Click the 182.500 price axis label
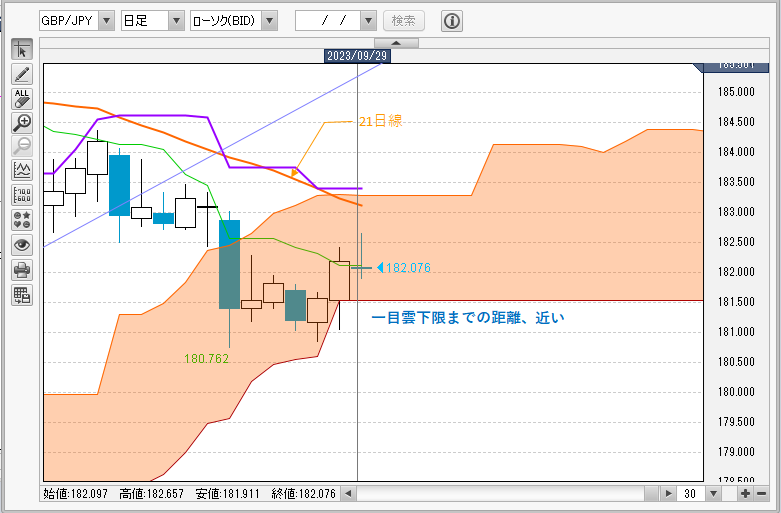Image resolution: width=781 pixels, height=513 pixels. [736, 242]
